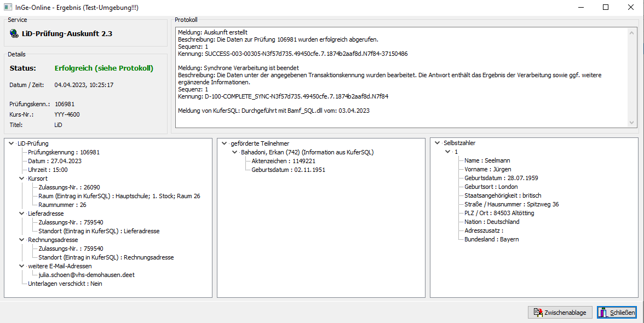
Task: Select the Vorname : Jürgen row
Action: click(x=488, y=169)
